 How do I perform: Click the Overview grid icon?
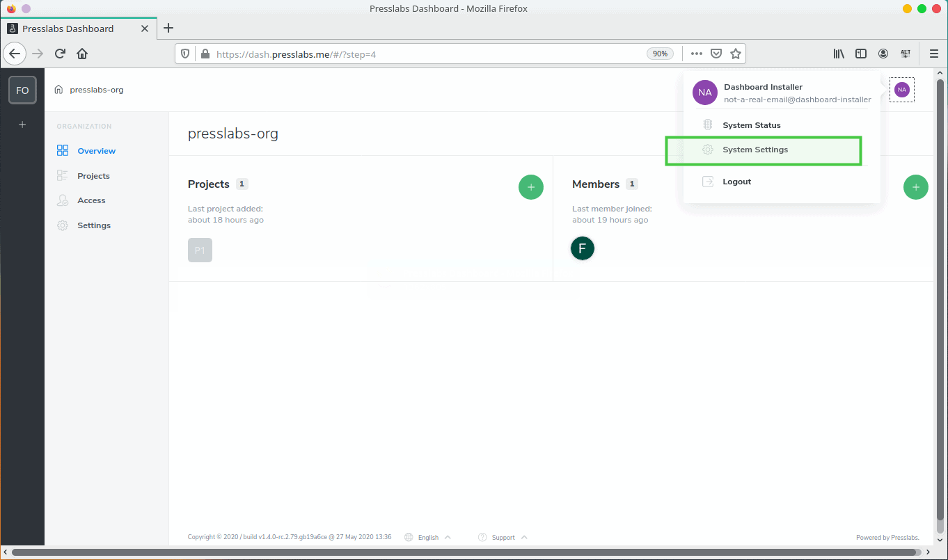(x=63, y=150)
